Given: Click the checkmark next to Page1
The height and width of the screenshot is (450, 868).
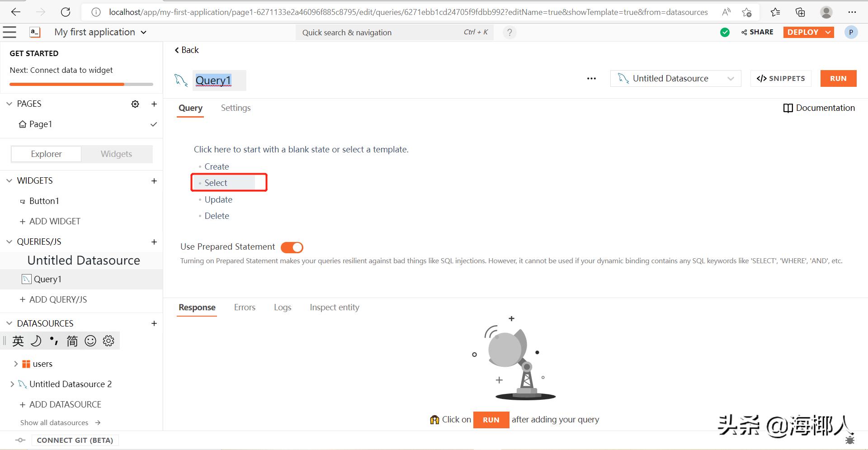Looking at the screenshot, I should coord(154,124).
